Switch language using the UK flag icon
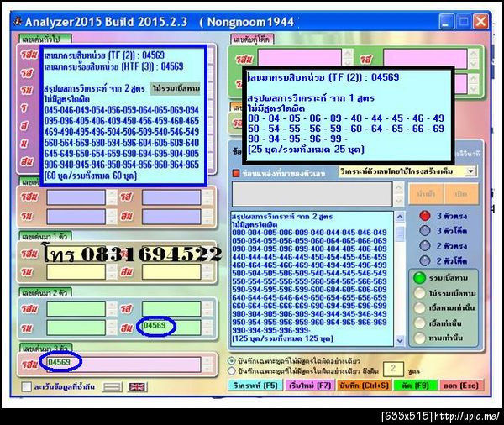 (137, 386)
